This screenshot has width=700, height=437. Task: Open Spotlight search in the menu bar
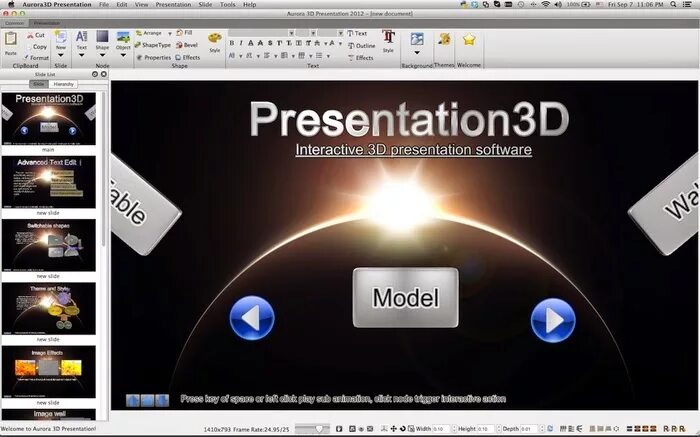click(x=673, y=4)
